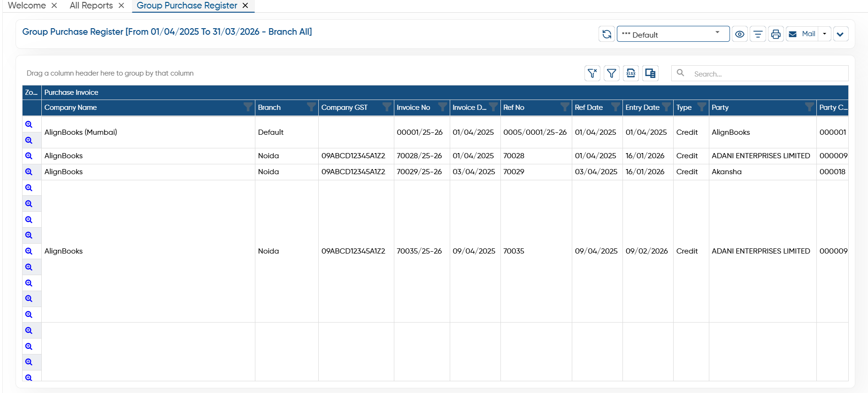Close the Welcome tab
Screen dimensions: 868x393
coord(54,6)
